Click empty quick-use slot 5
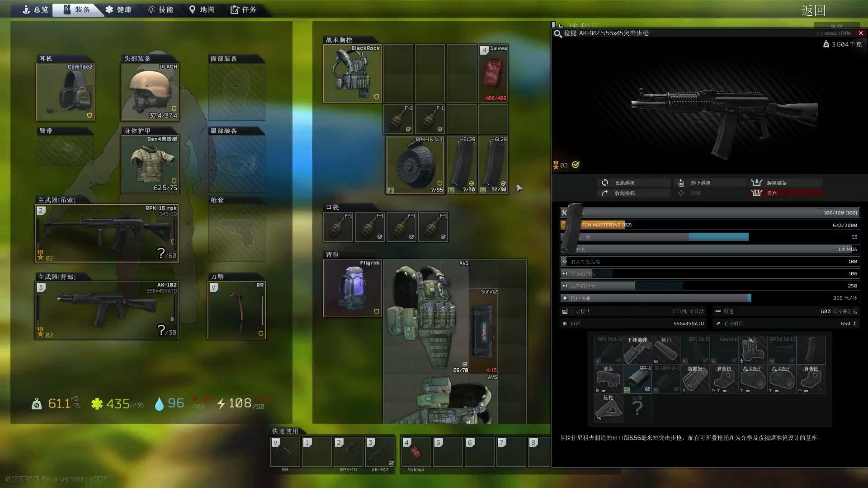The image size is (868, 488). [448, 451]
